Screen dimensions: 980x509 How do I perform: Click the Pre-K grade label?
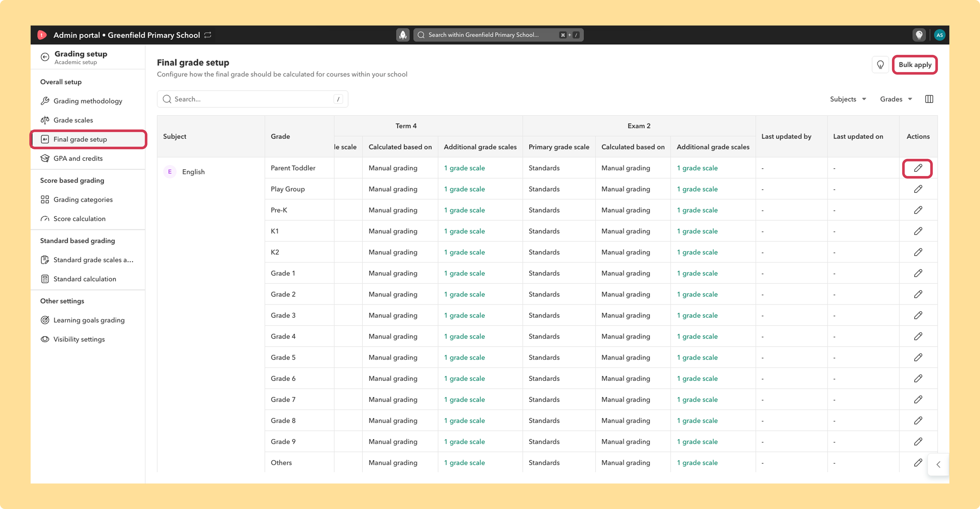pos(279,210)
